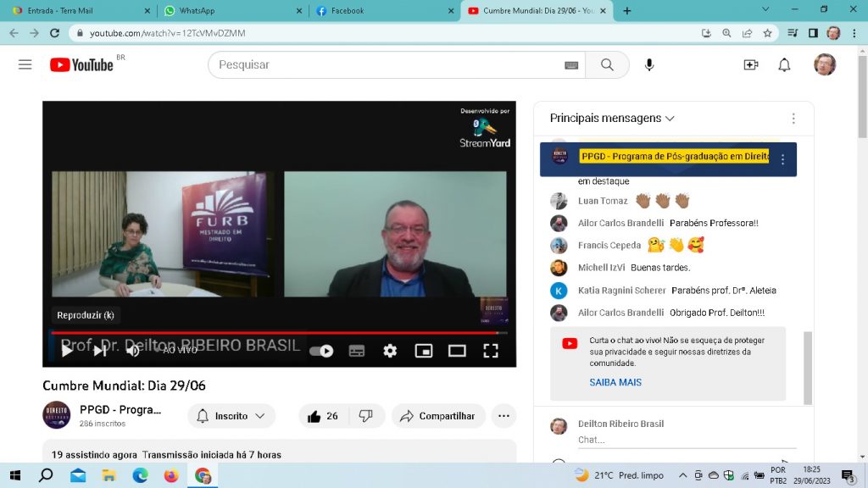Click the video player settings gear
The width and height of the screenshot is (868, 488).
pos(390,351)
